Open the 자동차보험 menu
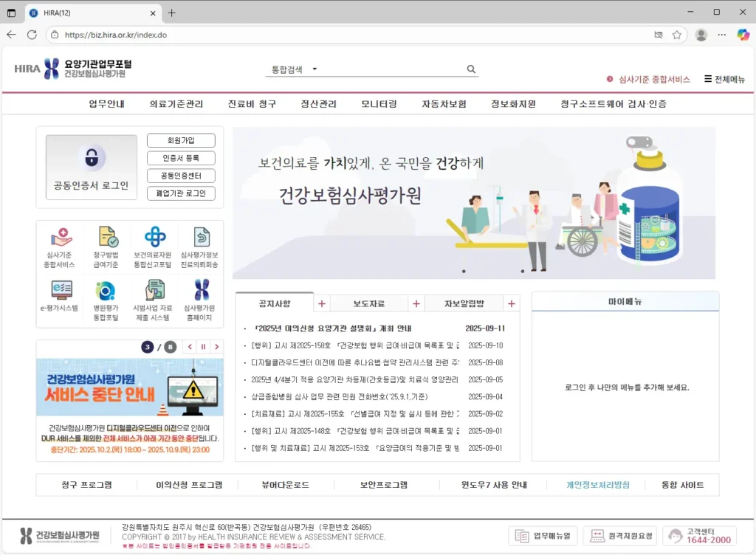Viewport: 756px width, 555px height. click(x=444, y=104)
